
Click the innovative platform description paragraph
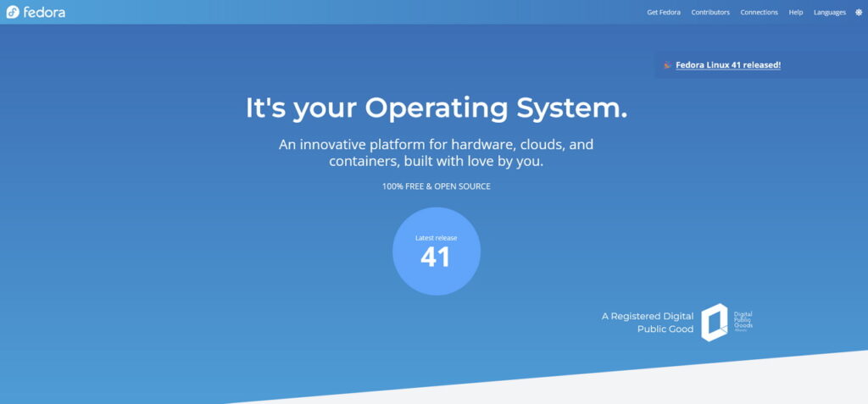coord(437,153)
